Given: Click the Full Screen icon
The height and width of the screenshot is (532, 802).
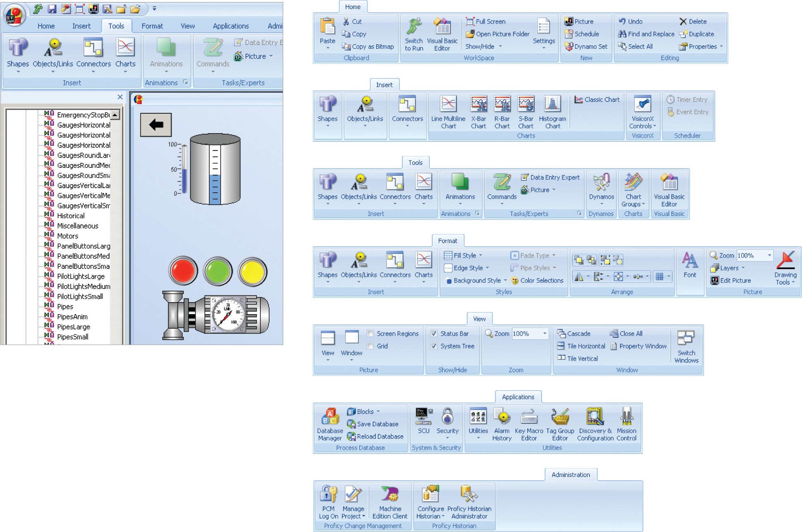Looking at the screenshot, I should pos(470,21).
